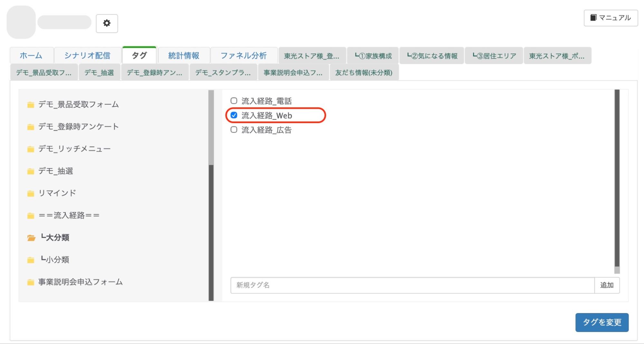
Task: Switch to the 統計情報 tab
Action: tap(183, 55)
